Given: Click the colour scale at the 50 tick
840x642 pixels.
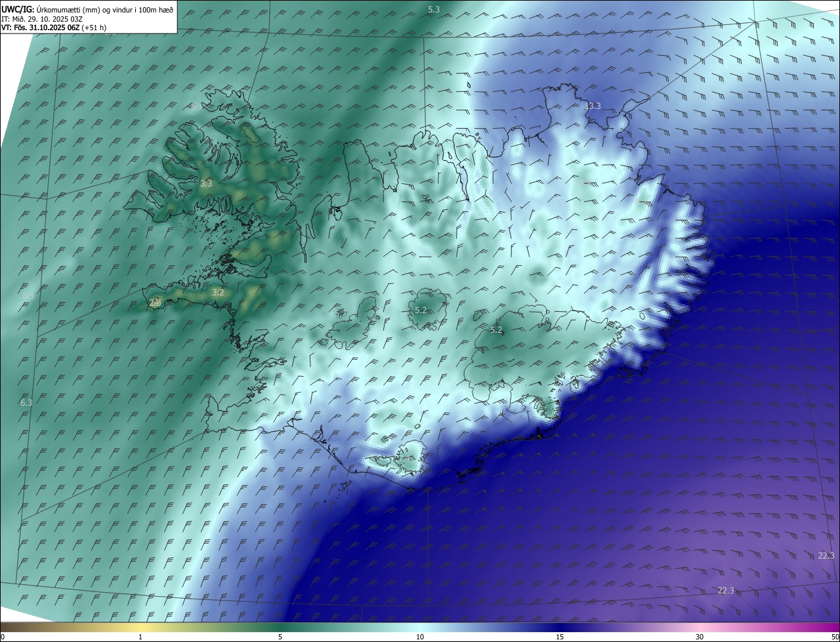Looking at the screenshot, I should tap(835, 637).
